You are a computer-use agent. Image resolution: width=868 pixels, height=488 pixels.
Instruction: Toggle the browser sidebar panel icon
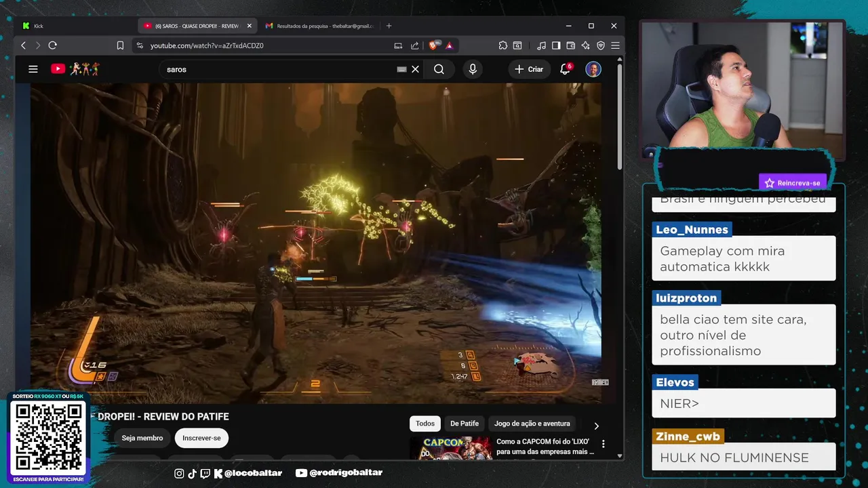click(556, 45)
